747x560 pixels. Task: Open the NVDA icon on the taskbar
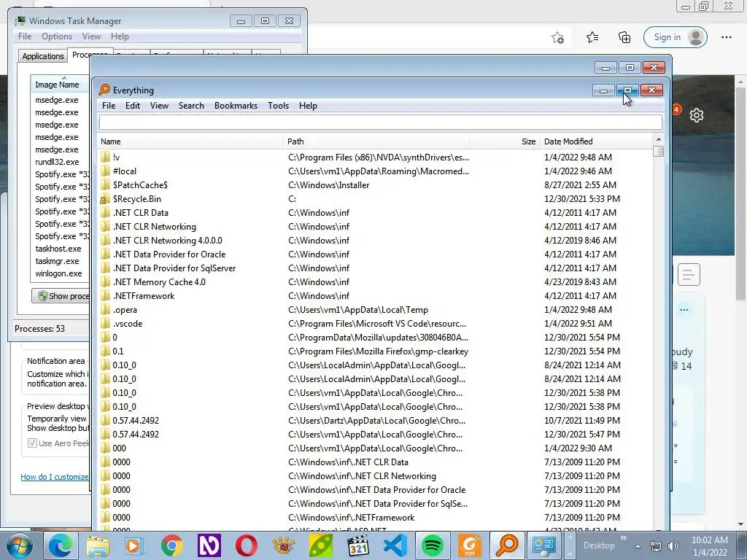point(209,545)
